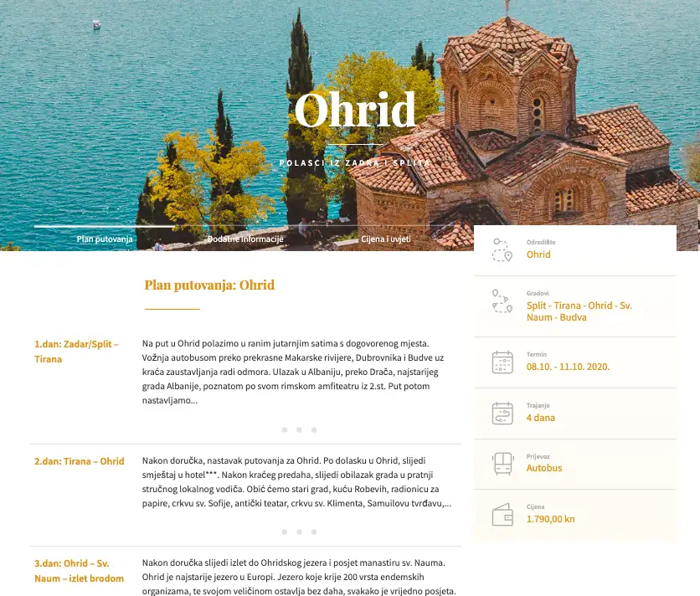This screenshot has width=700, height=596.
Task: Click the price 1.790,00 kn
Action: point(550,519)
